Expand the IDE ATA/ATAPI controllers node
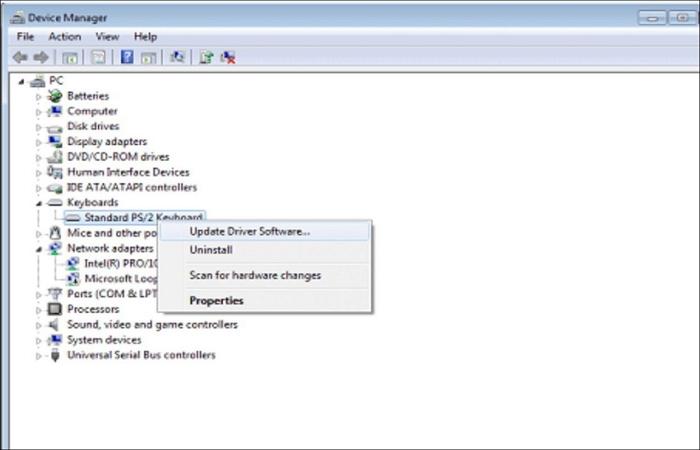The image size is (700, 450). click(39, 188)
